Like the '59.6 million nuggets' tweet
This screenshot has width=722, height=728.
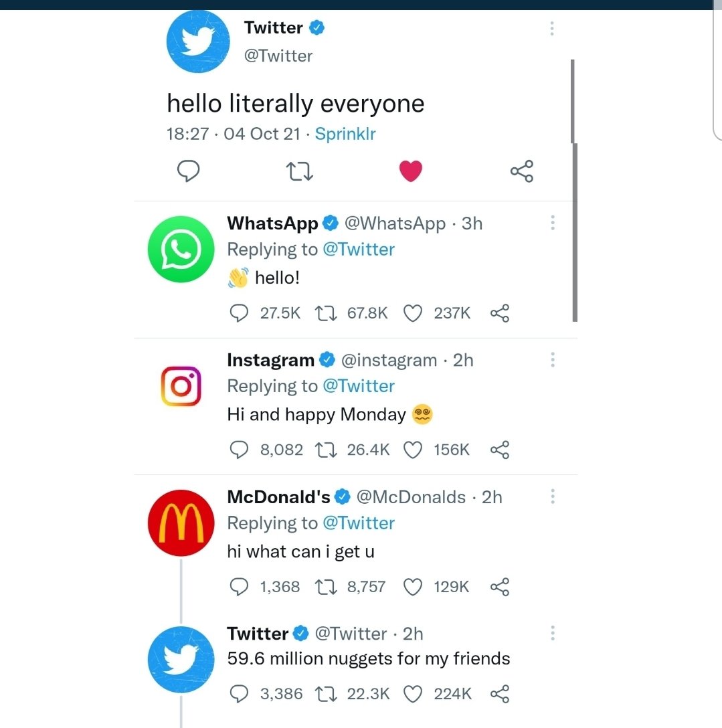pos(413,694)
